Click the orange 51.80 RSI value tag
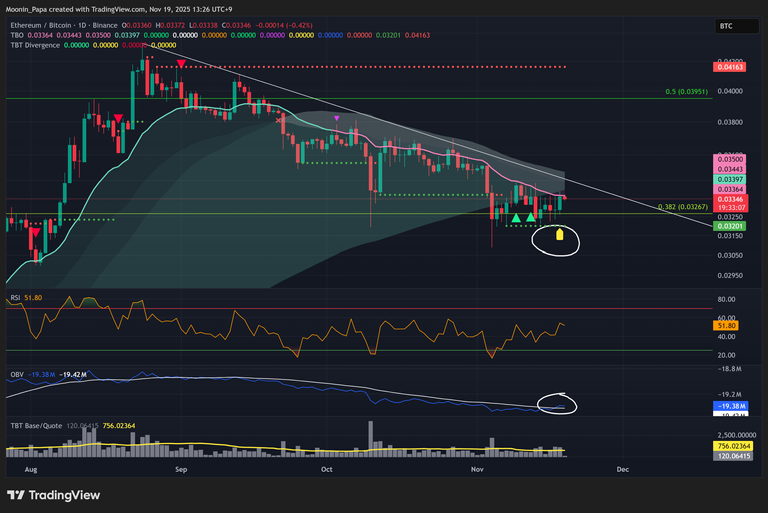The width and height of the screenshot is (768, 513). coord(727,326)
